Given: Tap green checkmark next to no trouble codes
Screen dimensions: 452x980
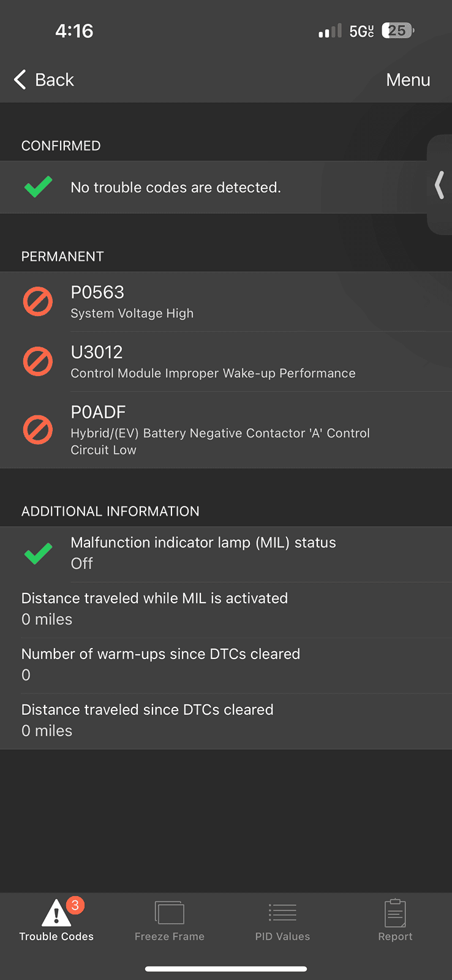Looking at the screenshot, I should click(38, 187).
